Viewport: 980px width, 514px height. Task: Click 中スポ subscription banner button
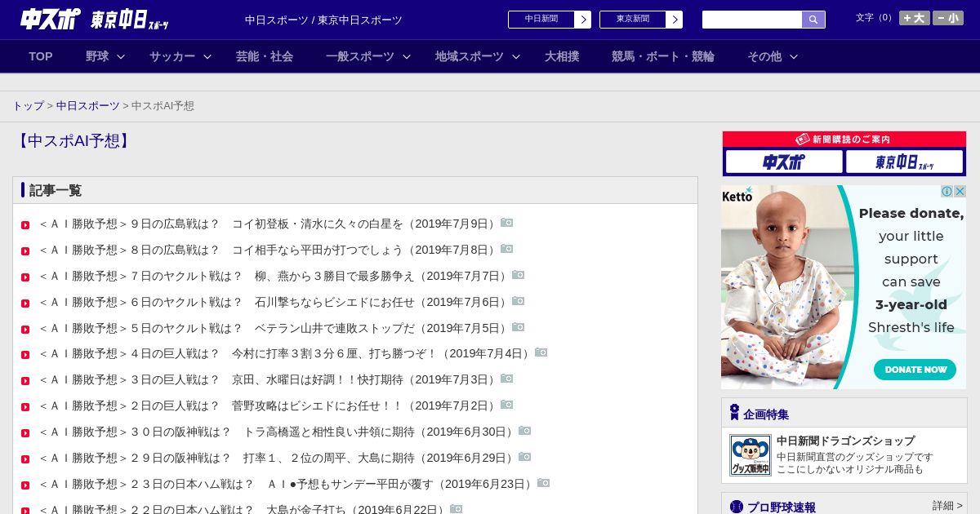click(x=784, y=162)
